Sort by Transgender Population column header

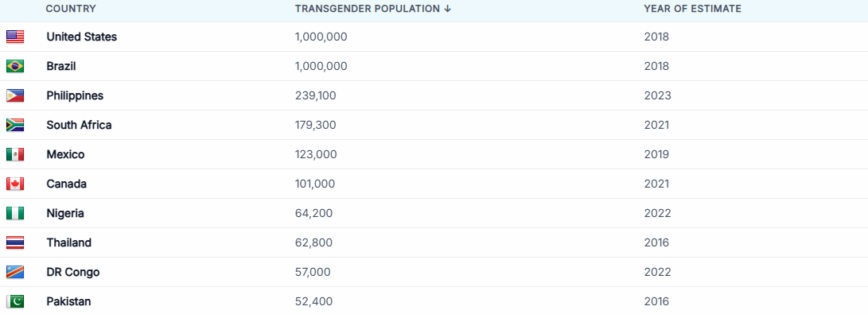click(373, 9)
